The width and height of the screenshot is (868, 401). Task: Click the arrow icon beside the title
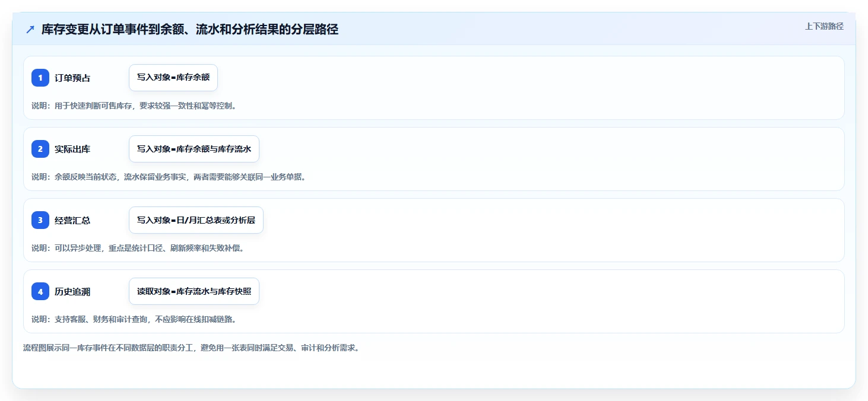click(30, 30)
